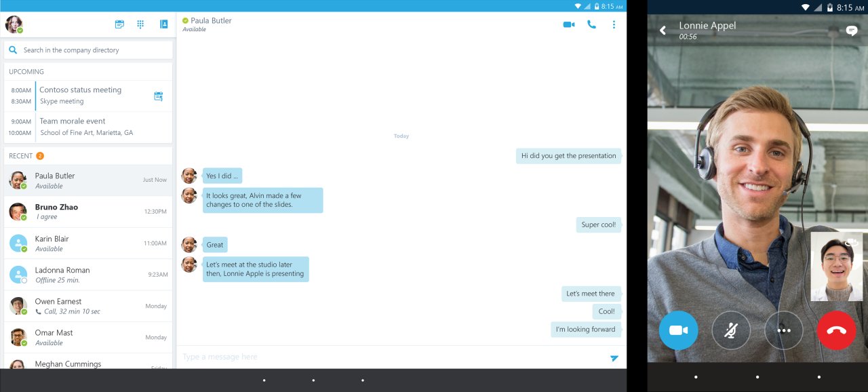Open the contacts address book
This screenshot has width=868, height=392.
(x=163, y=24)
